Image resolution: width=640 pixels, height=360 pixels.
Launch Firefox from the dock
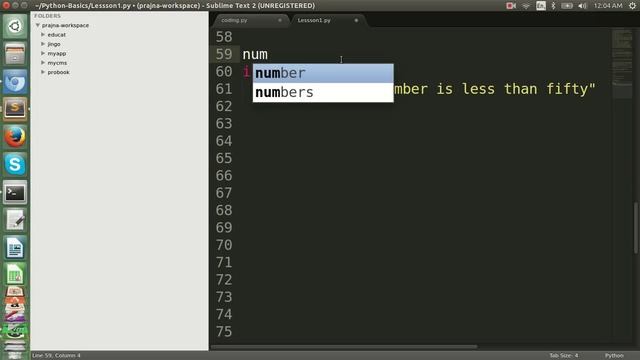pyautogui.click(x=15, y=137)
